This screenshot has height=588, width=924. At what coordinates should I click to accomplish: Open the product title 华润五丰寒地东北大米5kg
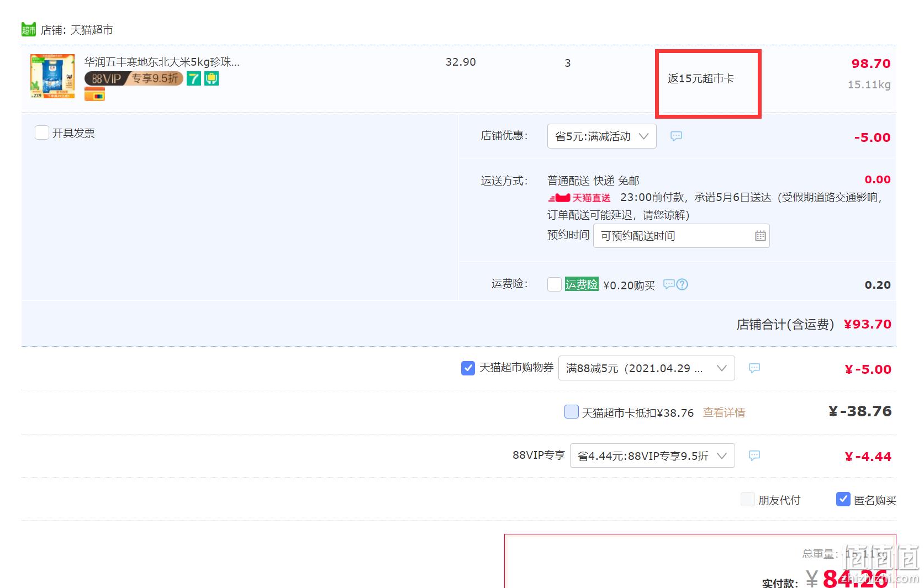click(x=162, y=62)
